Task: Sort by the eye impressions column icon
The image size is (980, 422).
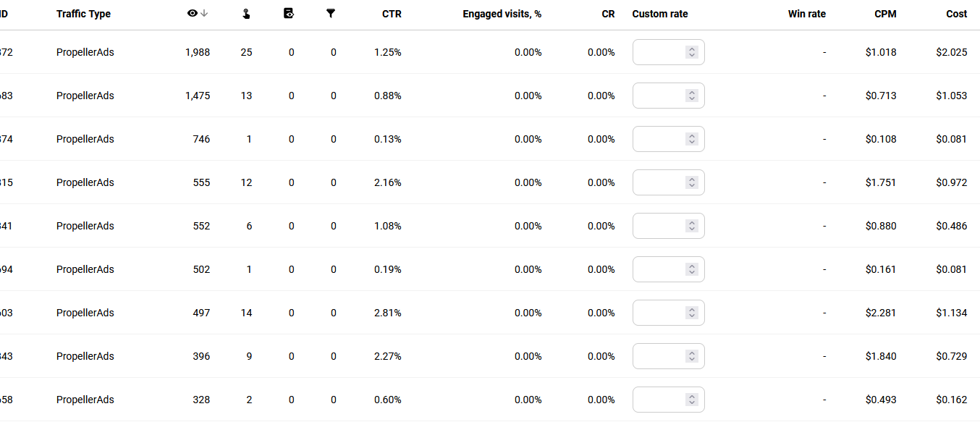Action: pyautogui.click(x=192, y=13)
